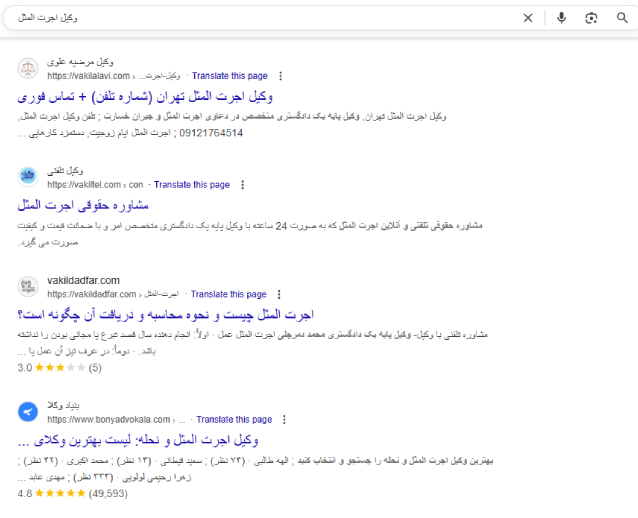Click the vakilalavi.com site favicon
The height and width of the screenshot is (518, 638).
28,68
